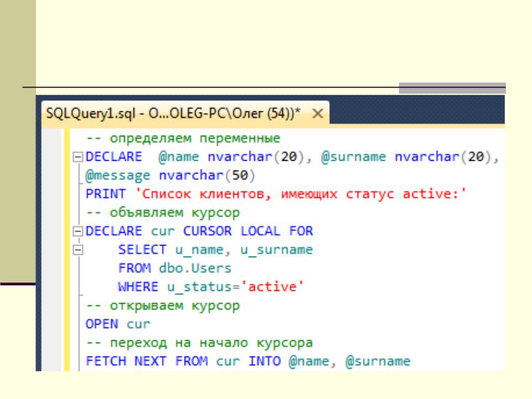This screenshot has height=399, width=532.
Task: Select the SQLQuery1.sql query tab
Action: (x=185, y=114)
